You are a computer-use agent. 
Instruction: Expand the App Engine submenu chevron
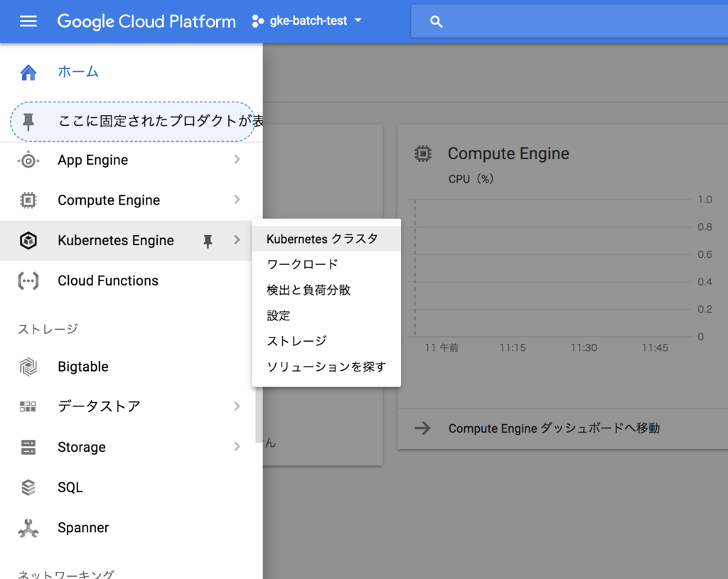coord(237,160)
